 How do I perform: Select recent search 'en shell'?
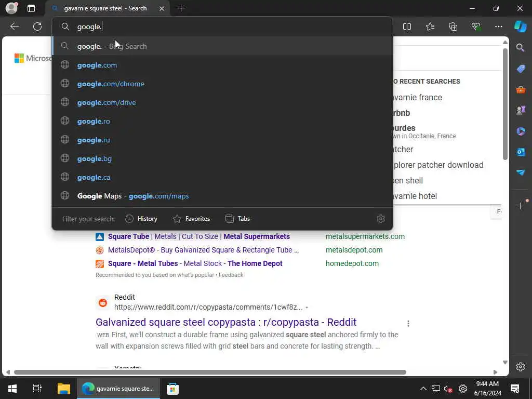[407, 180]
